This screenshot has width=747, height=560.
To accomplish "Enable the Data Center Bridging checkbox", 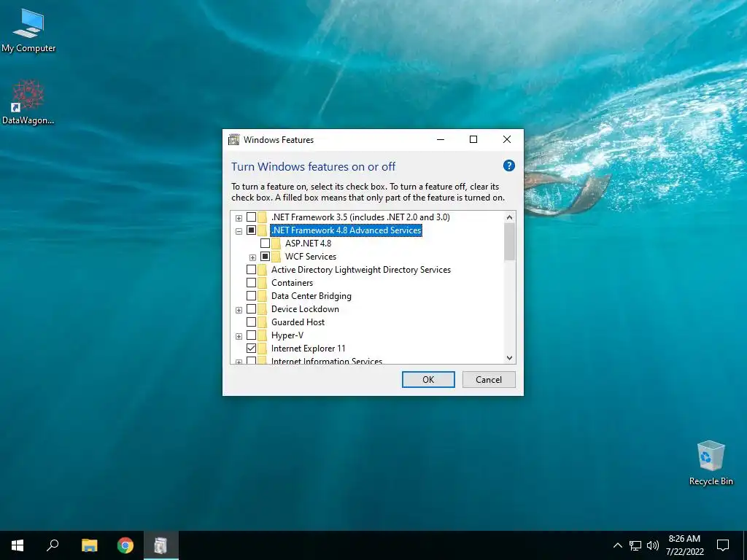I will [251, 296].
